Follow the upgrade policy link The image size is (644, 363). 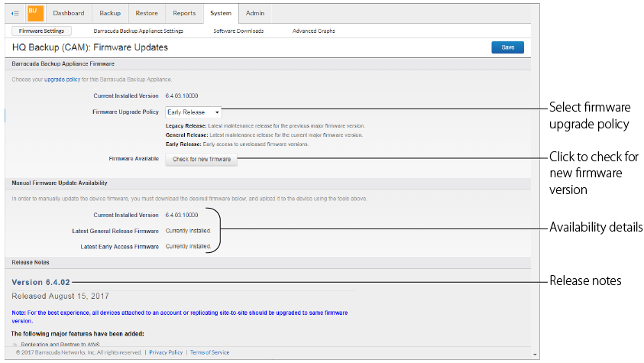[62, 79]
